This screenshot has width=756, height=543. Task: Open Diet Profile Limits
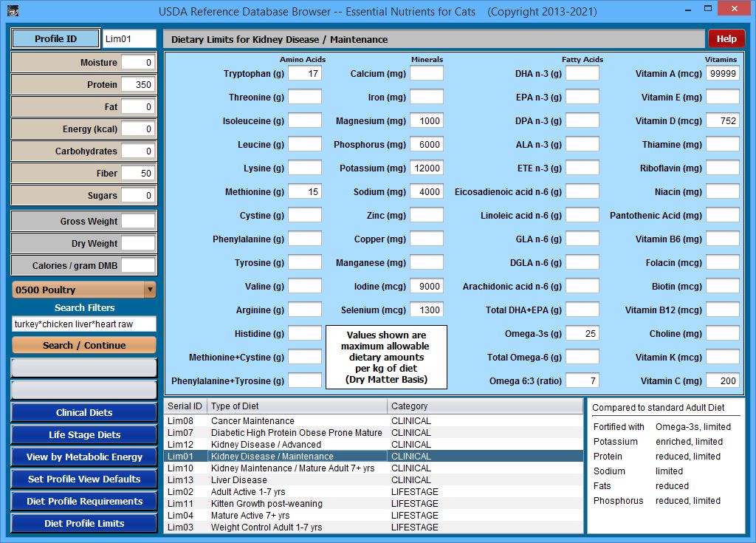point(84,524)
